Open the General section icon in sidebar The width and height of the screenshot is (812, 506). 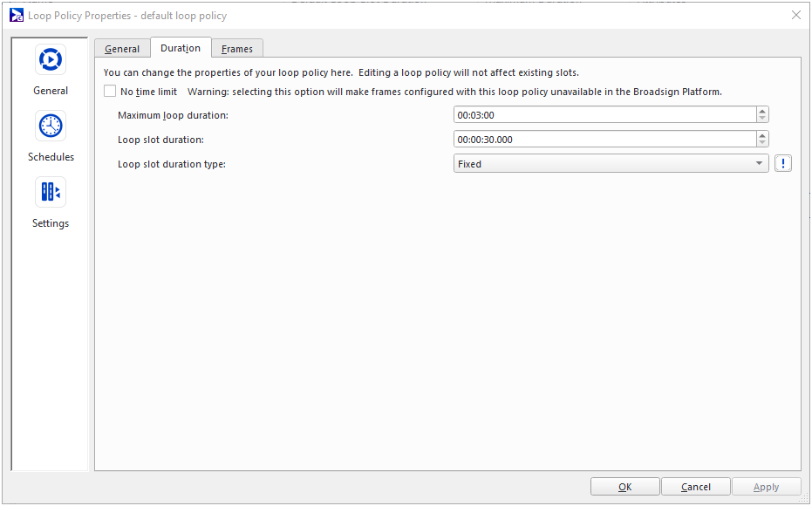tap(51, 59)
